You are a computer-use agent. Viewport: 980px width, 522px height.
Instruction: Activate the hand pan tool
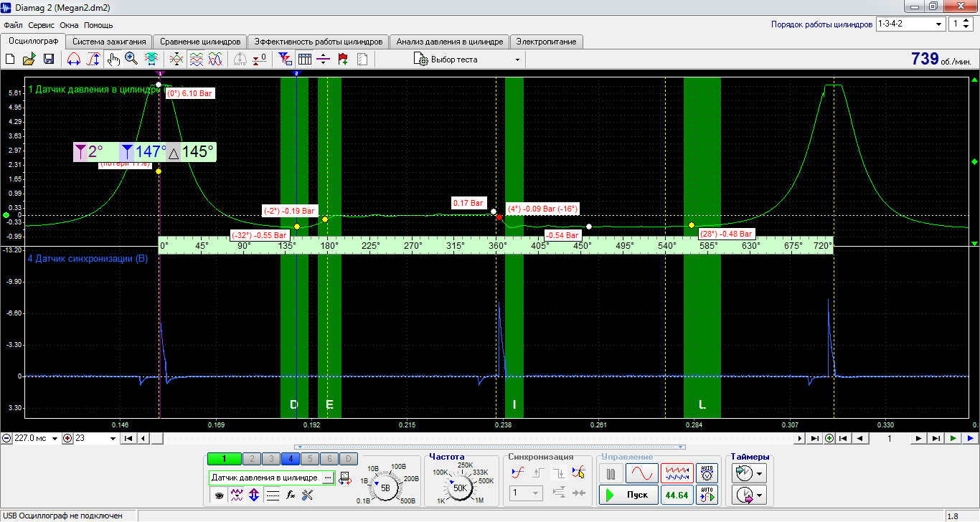[113, 60]
